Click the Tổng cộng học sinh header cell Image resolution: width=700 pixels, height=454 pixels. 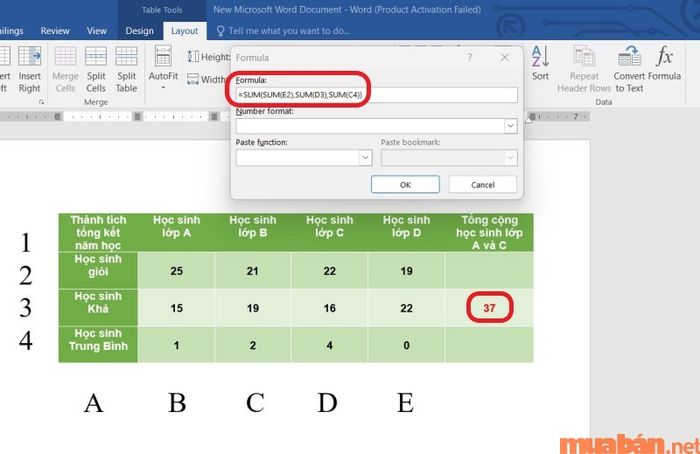(x=489, y=232)
